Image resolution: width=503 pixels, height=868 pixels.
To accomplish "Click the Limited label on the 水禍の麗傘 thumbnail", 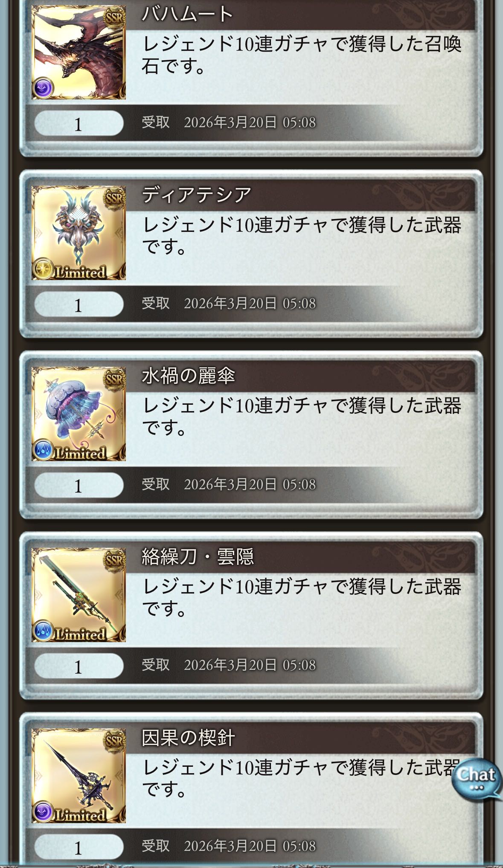I will tap(80, 453).
